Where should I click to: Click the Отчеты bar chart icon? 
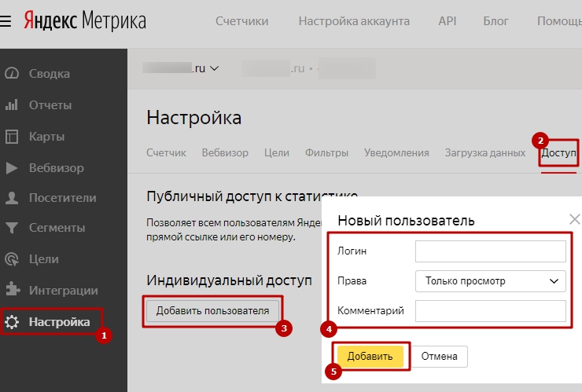tap(12, 105)
